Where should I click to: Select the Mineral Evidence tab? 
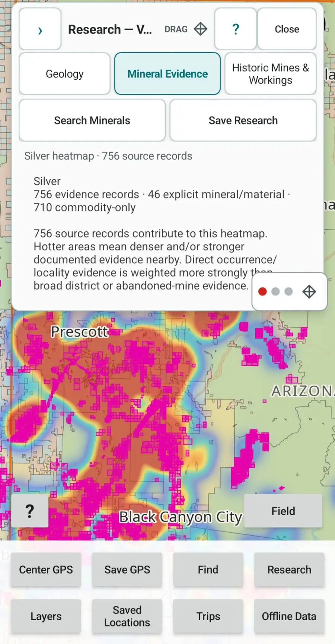(167, 74)
